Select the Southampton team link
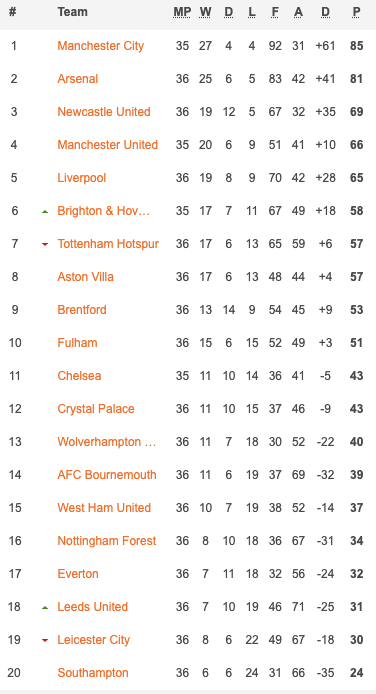This screenshot has height=694, width=376. (x=93, y=673)
